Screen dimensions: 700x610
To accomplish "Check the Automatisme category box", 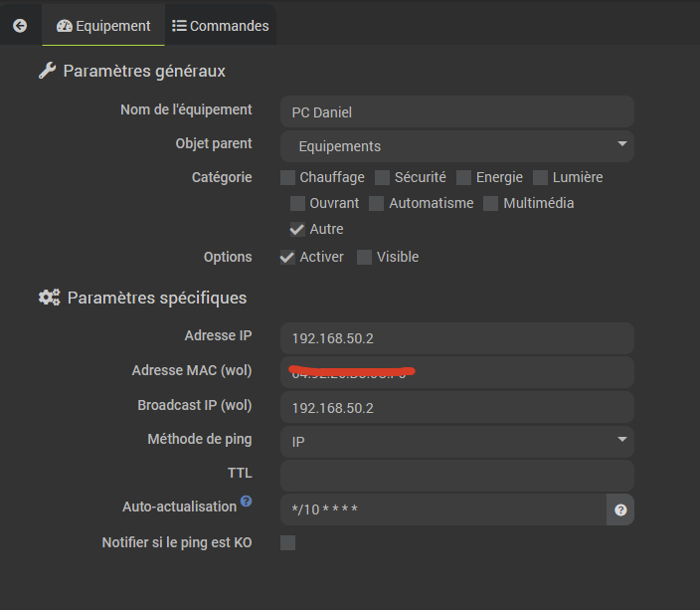I will [377, 204].
